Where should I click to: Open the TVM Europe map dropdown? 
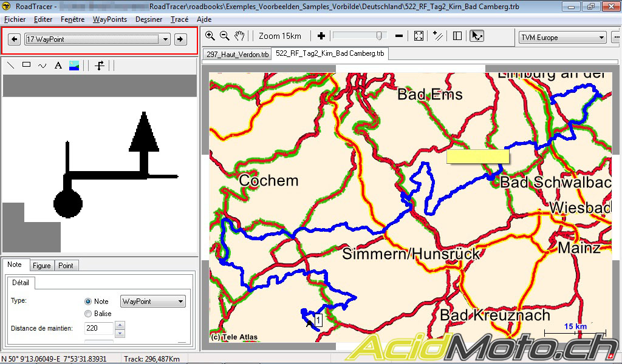(562, 38)
